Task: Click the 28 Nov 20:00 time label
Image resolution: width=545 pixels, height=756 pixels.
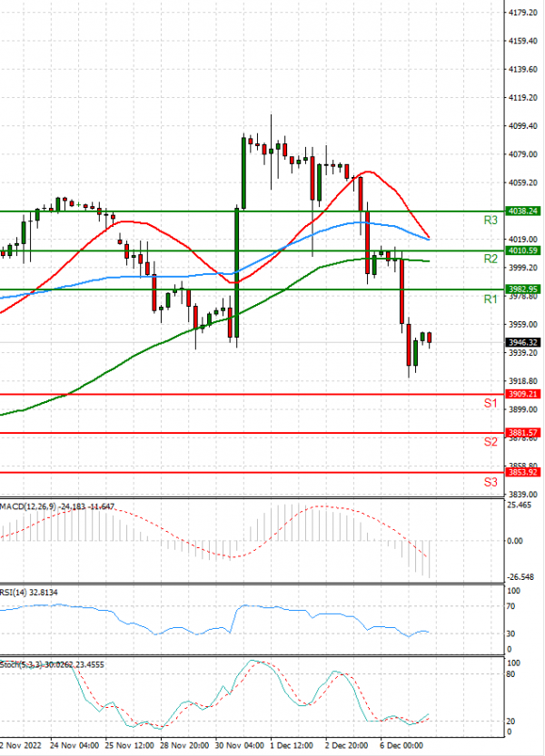Action: (x=184, y=745)
